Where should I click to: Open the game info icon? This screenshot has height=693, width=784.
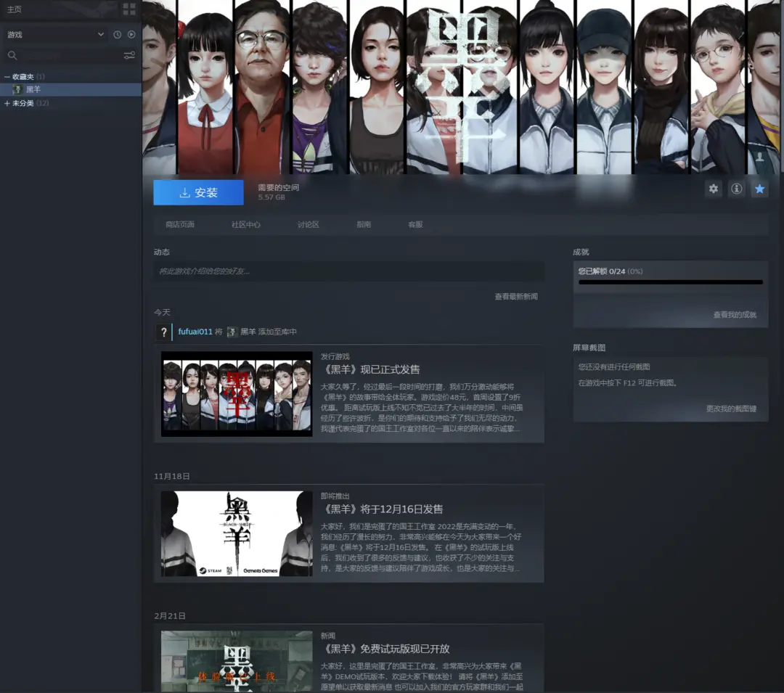[737, 189]
